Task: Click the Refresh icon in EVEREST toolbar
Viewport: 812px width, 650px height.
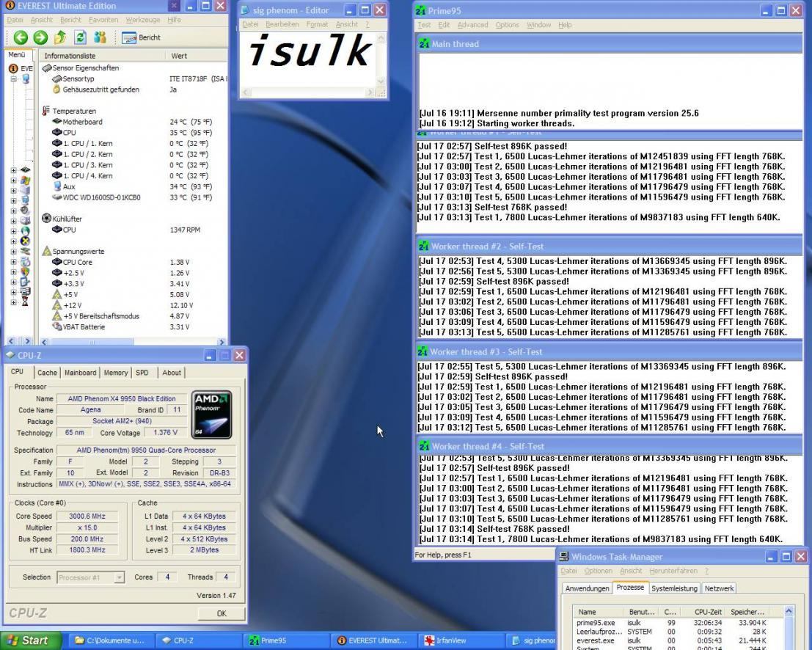Action: click(80, 37)
